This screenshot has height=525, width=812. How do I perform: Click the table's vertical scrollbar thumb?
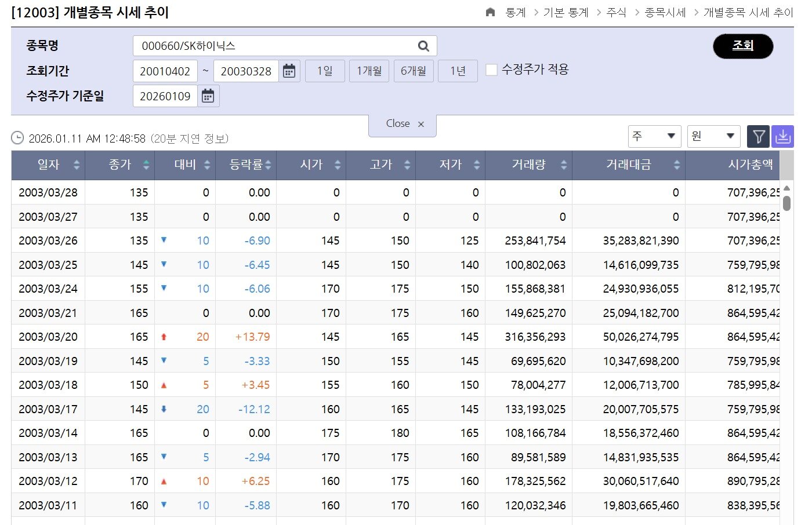786,203
